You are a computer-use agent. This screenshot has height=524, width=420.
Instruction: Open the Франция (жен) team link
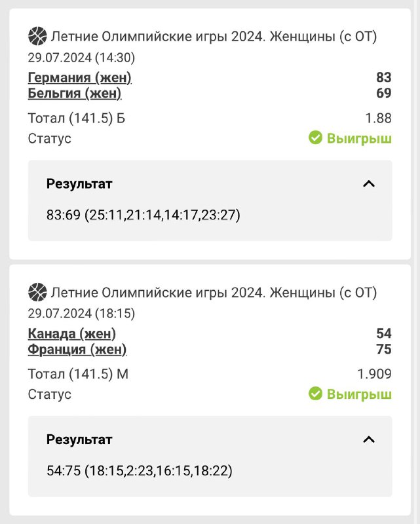[77, 349]
